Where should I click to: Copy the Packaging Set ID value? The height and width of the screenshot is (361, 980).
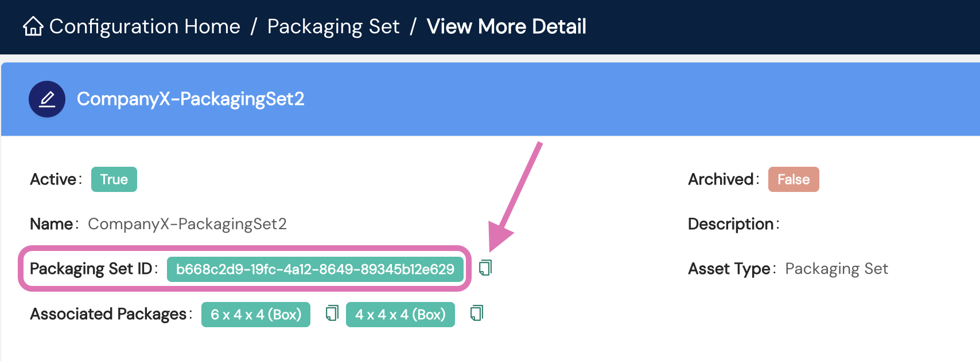[485, 267]
